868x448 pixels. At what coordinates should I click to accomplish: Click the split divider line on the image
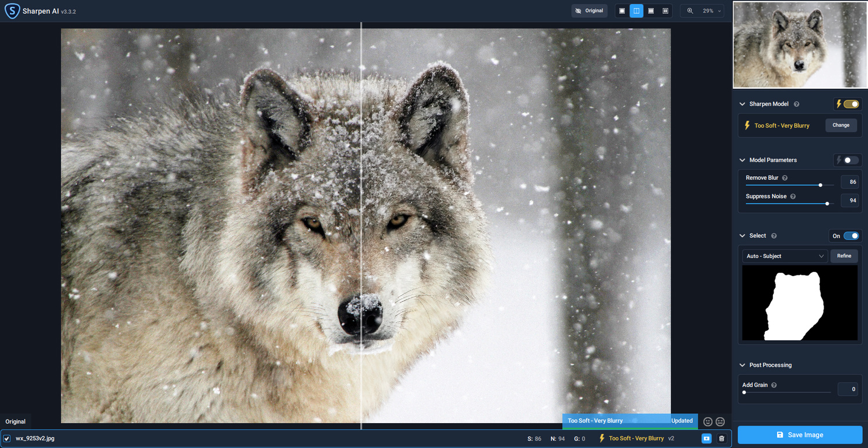[x=361, y=226]
